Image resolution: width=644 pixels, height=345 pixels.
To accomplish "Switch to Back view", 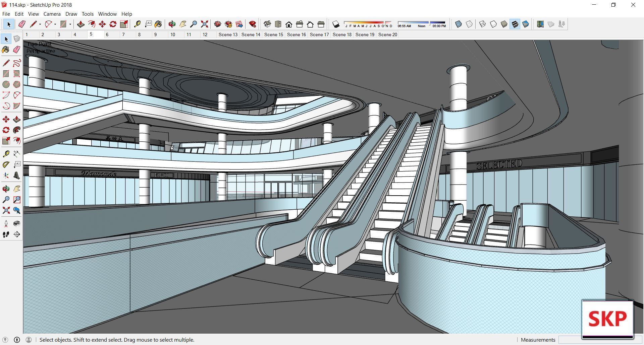I will coord(310,24).
